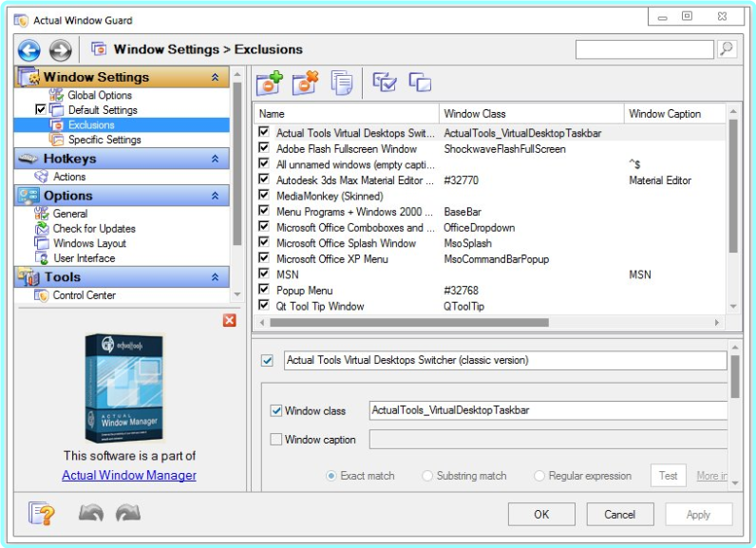This screenshot has width=756, height=548.
Task: Select the Microsoft Office Splash Window row
Action: point(489,243)
